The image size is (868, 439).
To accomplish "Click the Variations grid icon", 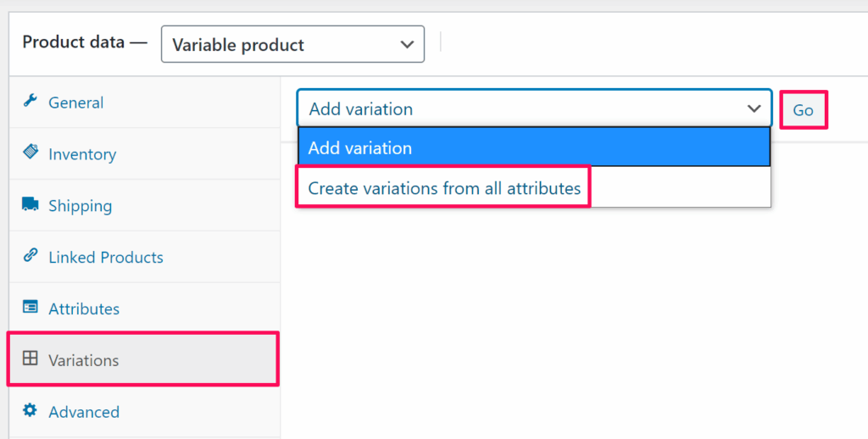I will click(x=31, y=359).
